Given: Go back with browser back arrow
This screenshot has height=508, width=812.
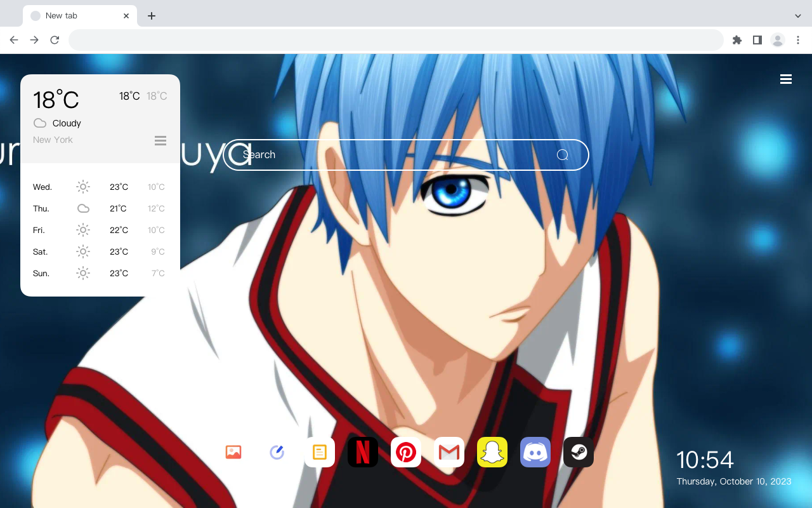Looking at the screenshot, I should click(x=14, y=40).
